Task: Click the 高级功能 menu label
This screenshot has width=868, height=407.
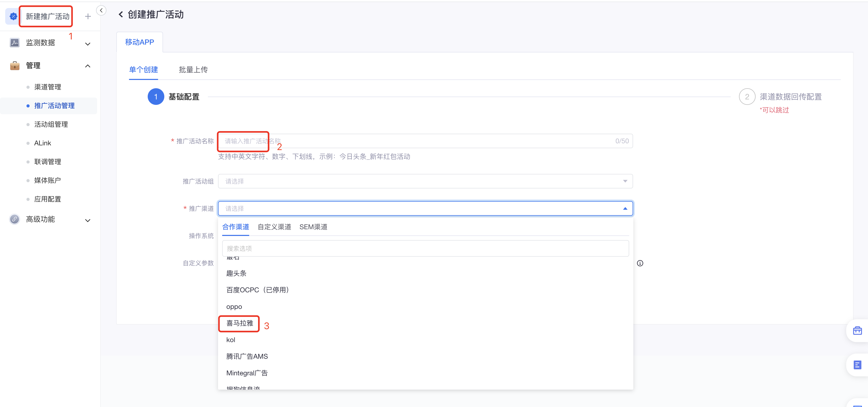Action: [40, 219]
